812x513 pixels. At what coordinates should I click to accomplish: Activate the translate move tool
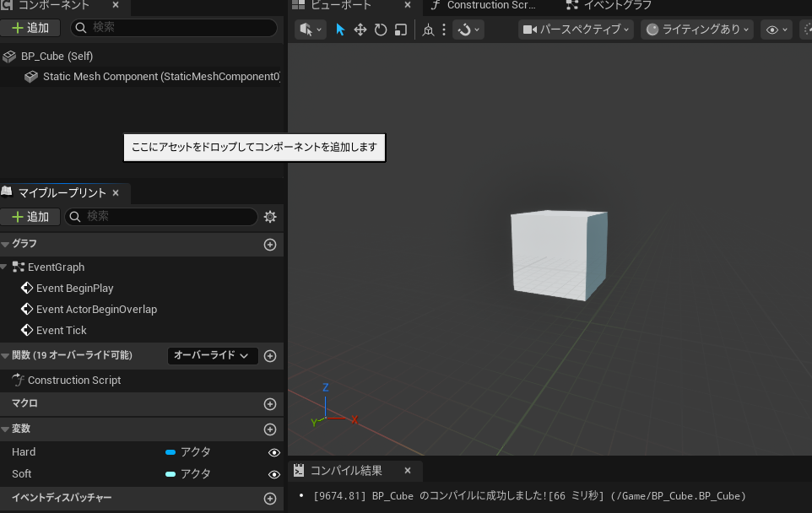point(360,30)
